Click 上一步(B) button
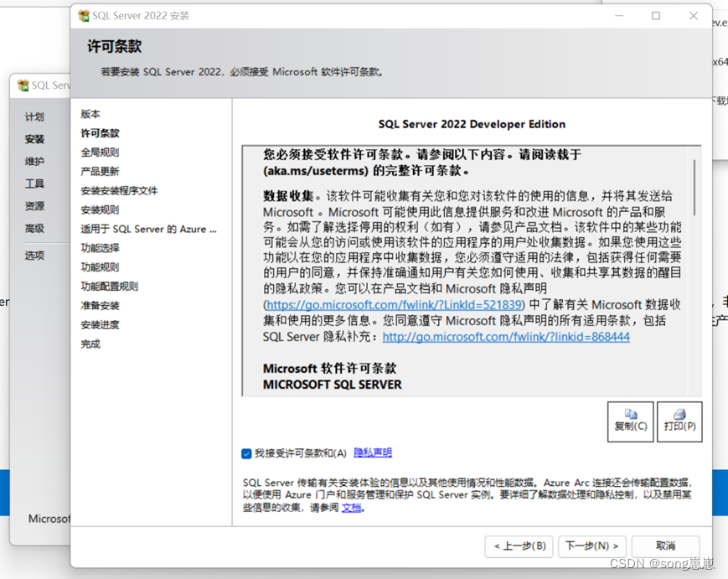This screenshot has width=728, height=579. click(519, 546)
